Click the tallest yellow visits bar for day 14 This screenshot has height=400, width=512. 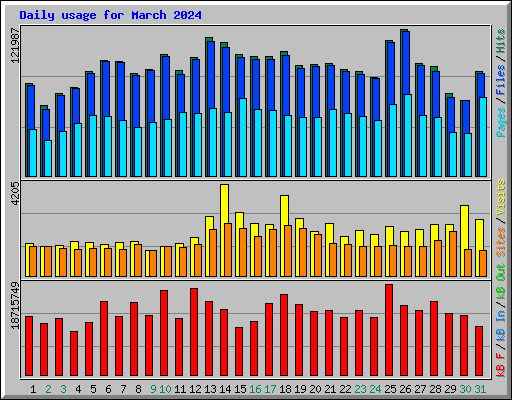(x=223, y=203)
